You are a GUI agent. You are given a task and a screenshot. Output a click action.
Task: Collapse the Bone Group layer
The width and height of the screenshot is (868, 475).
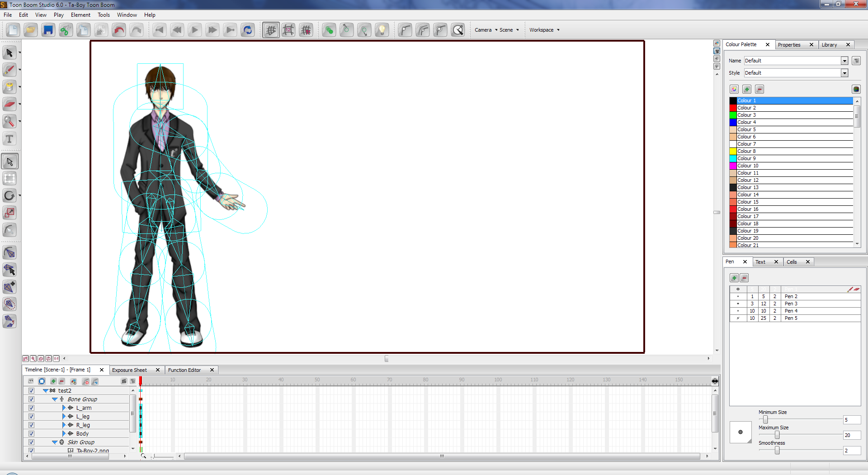55,399
